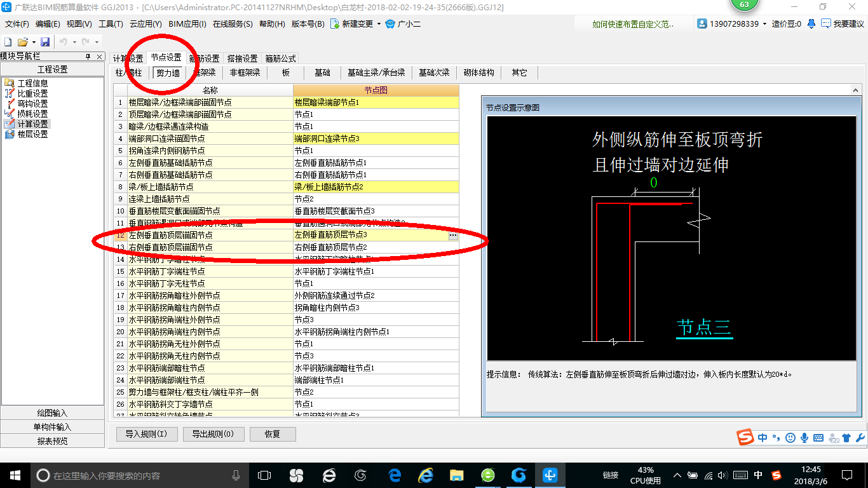This screenshot has height=488, width=868.
Task: Click the 导入规则(I) button
Action: pos(146,434)
